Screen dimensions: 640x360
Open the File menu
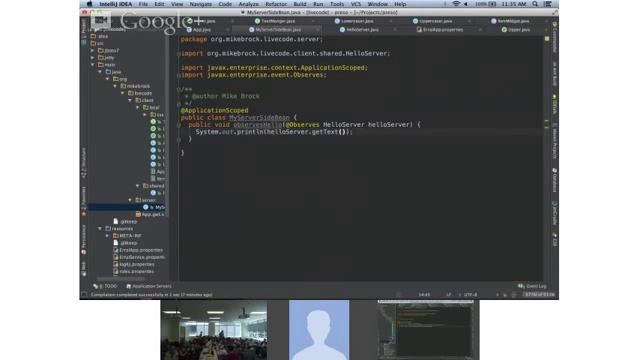143,4
